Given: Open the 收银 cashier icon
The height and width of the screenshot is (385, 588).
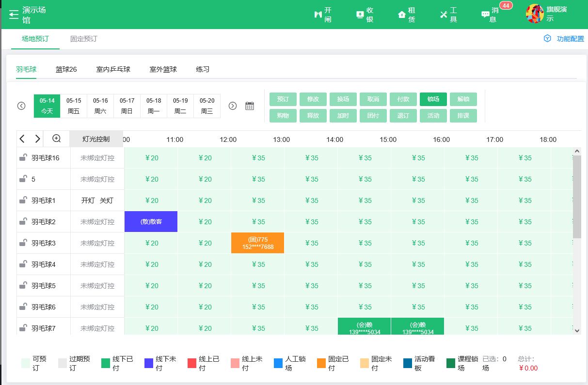Looking at the screenshot, I should pos(360,15).
